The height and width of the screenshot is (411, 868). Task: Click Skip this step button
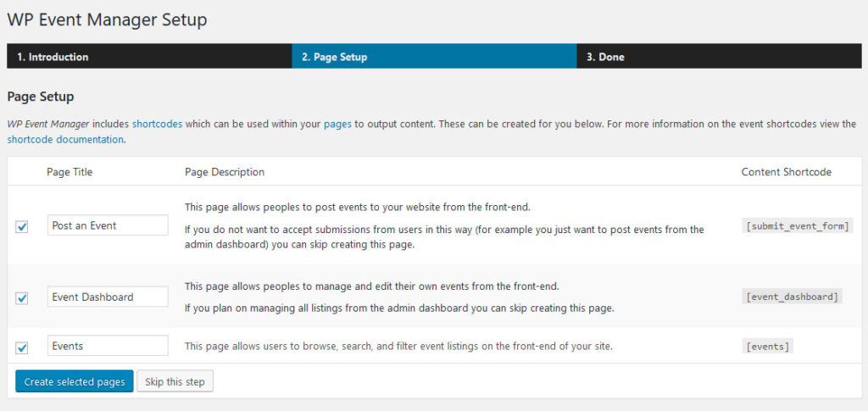(x=175, y=381)
